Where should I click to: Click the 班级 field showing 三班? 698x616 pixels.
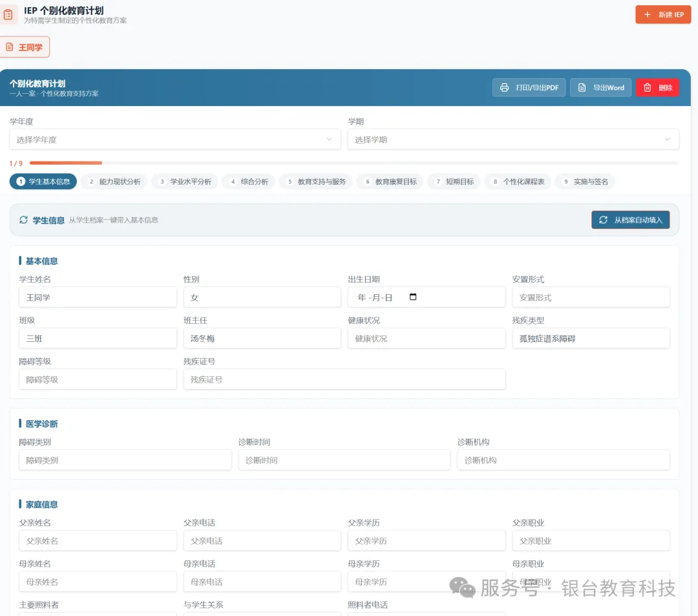point(98,338)
